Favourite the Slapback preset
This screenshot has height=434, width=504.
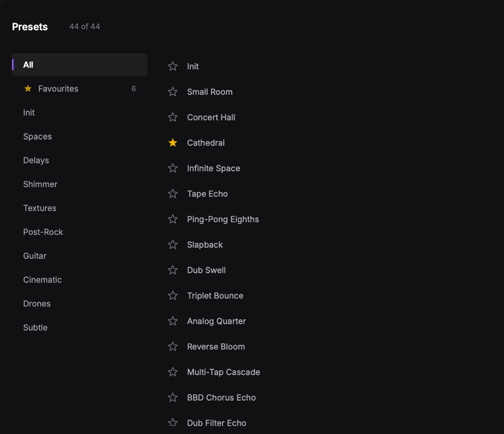pos(172,244)
